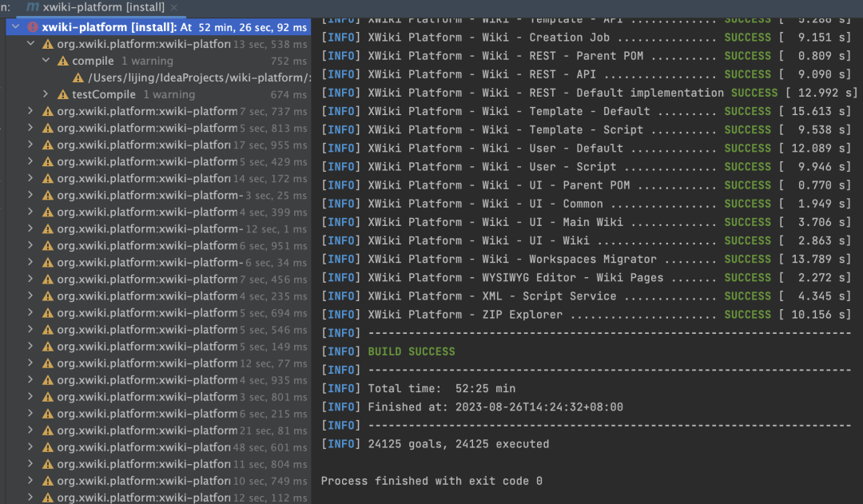Collapse the xwiki-platform [install] root node
Viewport: 863px width, 504px height.
point(16,27)
